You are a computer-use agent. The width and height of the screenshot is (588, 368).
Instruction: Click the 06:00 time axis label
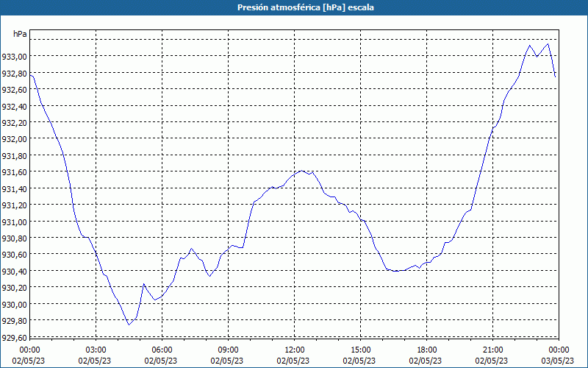coord(162,350)
